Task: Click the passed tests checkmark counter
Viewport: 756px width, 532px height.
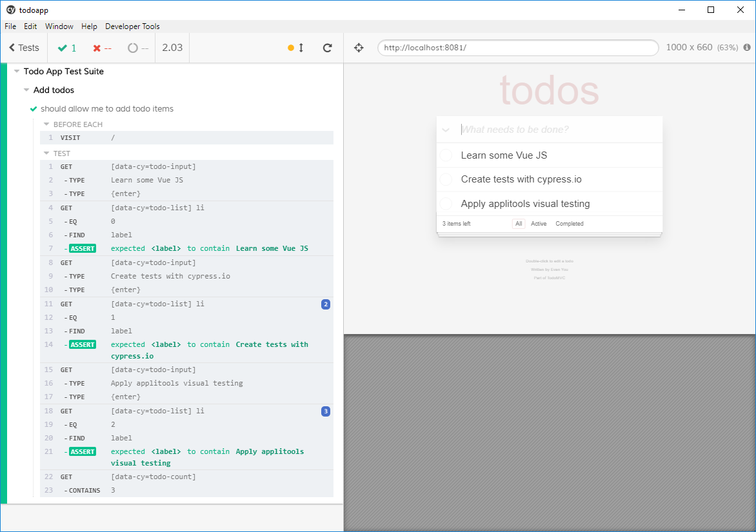Action: point(67,48)
